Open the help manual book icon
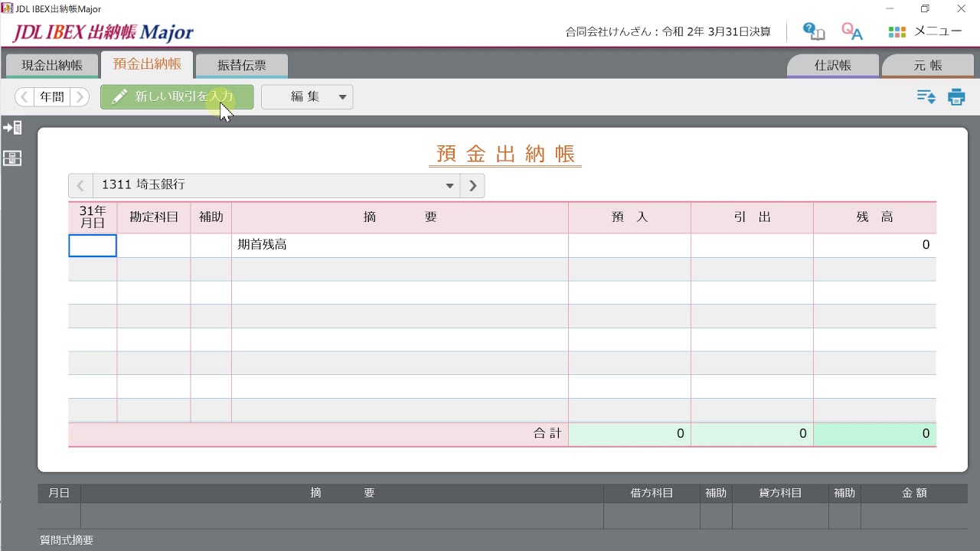This screenshot has width=980, height=551. (813, 31)
